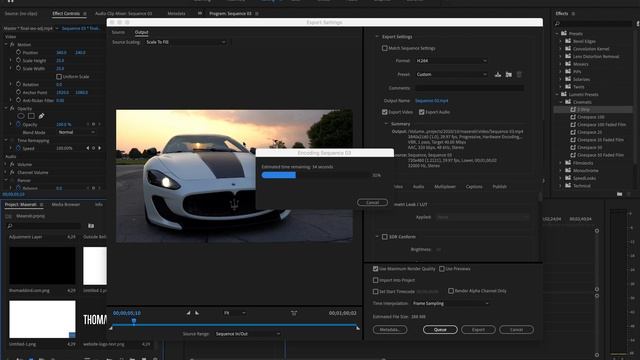This screenshot has width=640, height=360.
Task: Click Import Preset icon beside Preset
Action: (509, 74)
